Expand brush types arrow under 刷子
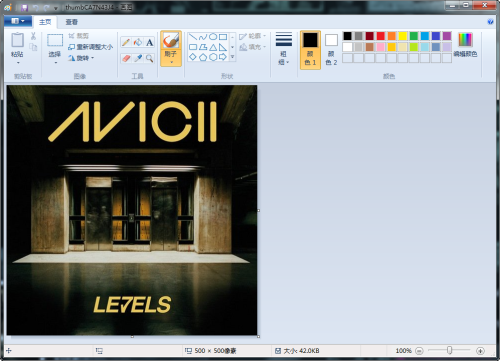 coord(171,62)
